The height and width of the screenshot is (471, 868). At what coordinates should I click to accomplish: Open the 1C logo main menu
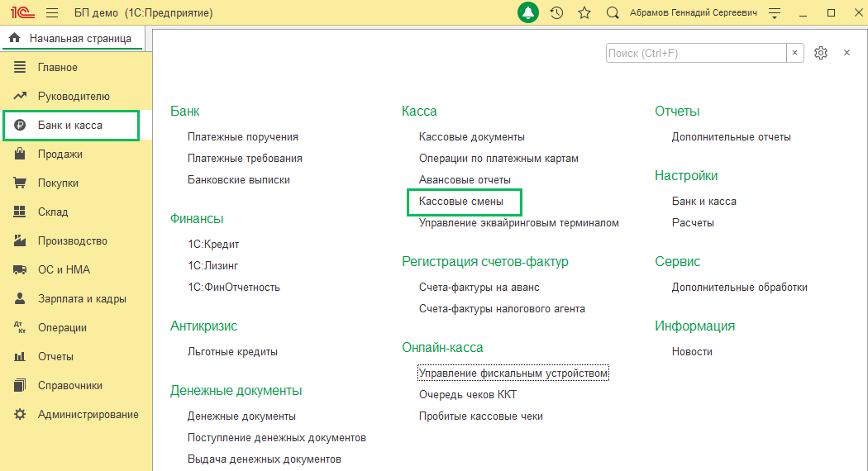coord(22,12)
